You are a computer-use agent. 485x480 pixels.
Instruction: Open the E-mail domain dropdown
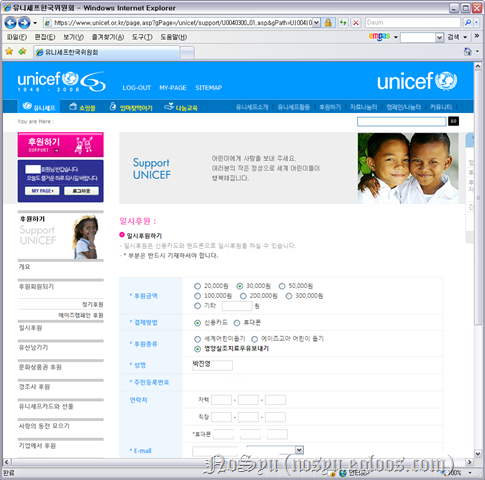[x=299, y=450]
